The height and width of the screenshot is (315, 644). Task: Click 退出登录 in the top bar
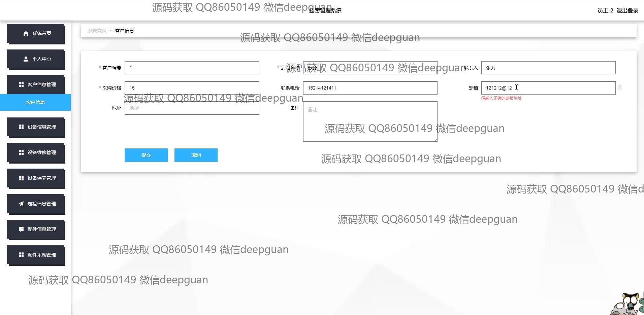[x=627, y=10]
